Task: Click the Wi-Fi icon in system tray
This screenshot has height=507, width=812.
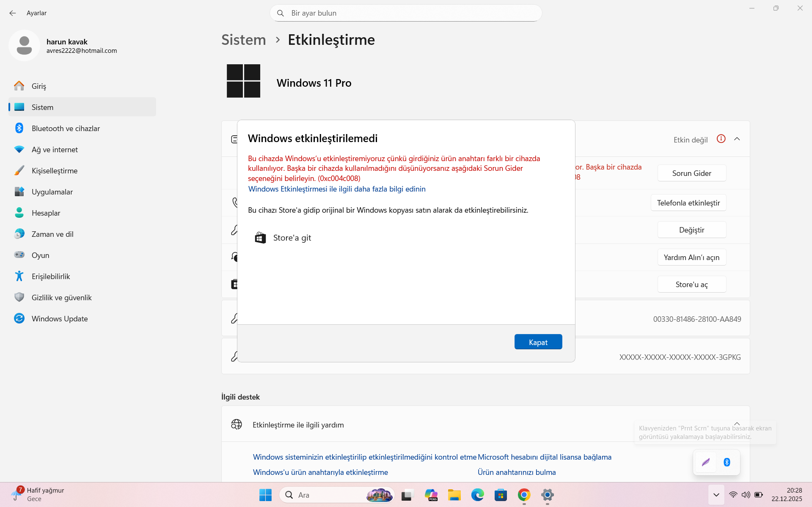Action: (733, 495)
